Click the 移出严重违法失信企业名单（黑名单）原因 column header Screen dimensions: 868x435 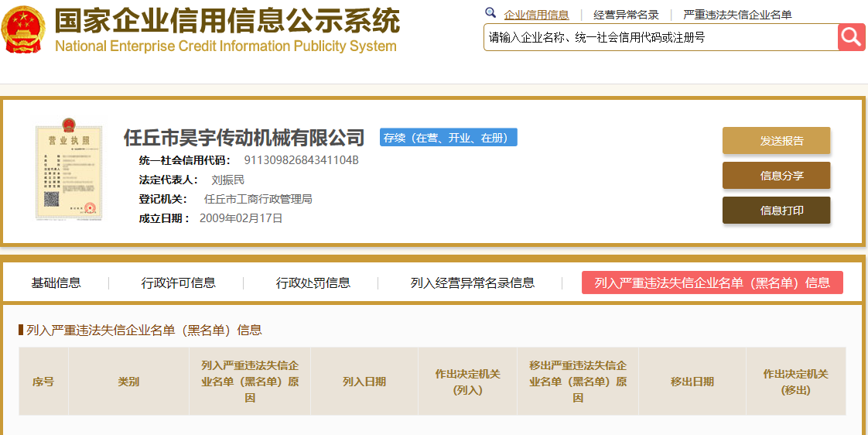click(578, 382)
